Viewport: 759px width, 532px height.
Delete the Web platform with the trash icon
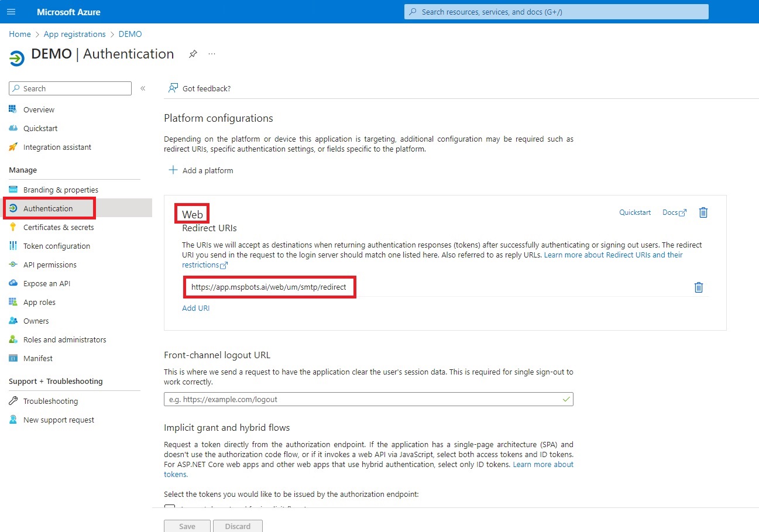[x=703, y=212]
